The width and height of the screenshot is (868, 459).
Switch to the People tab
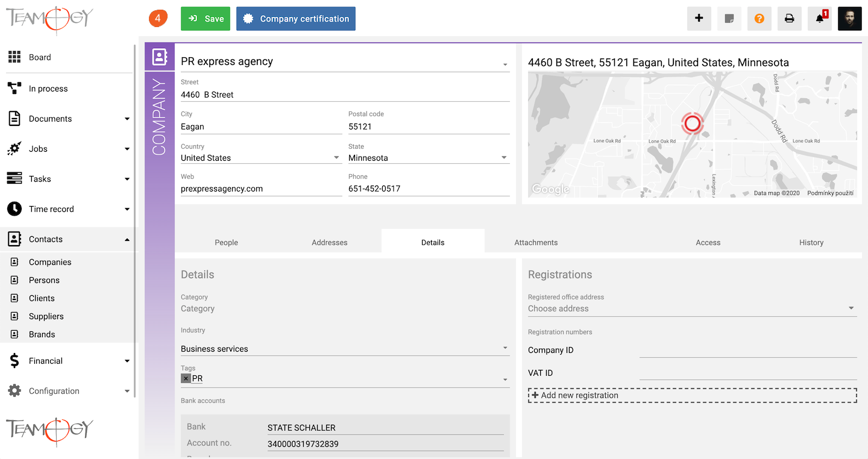click(x=227, y=242)
